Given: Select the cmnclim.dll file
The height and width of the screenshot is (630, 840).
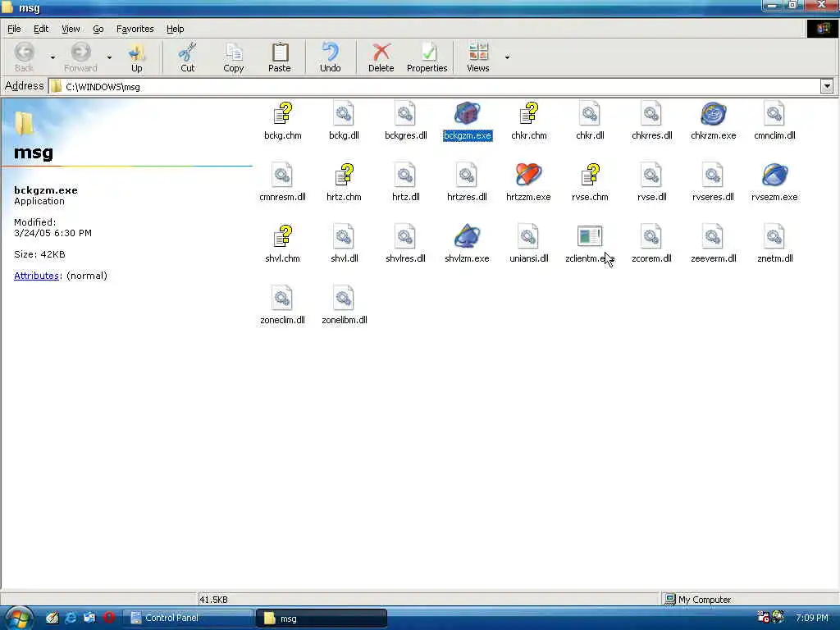Looking at the screenshot, I should point(774,121).
